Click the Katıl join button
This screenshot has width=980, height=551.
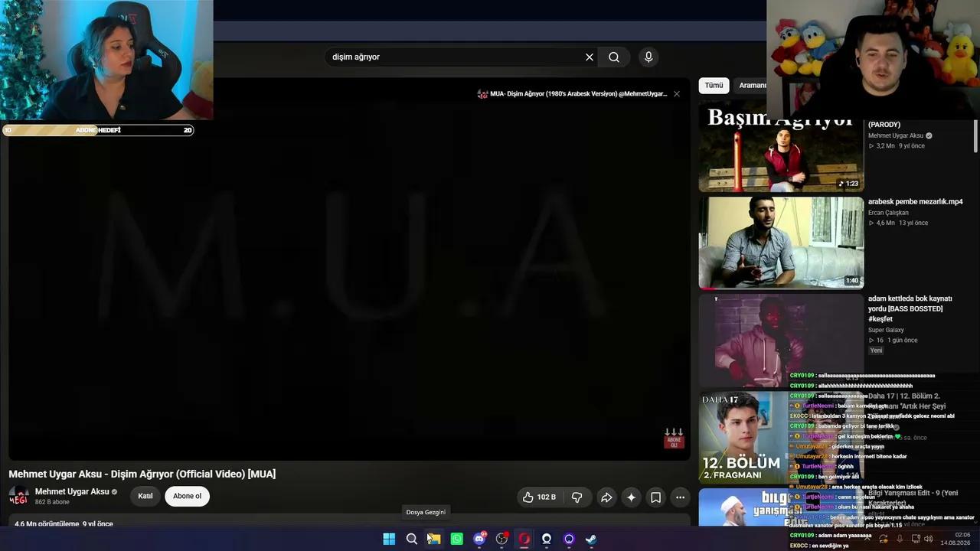145,496
